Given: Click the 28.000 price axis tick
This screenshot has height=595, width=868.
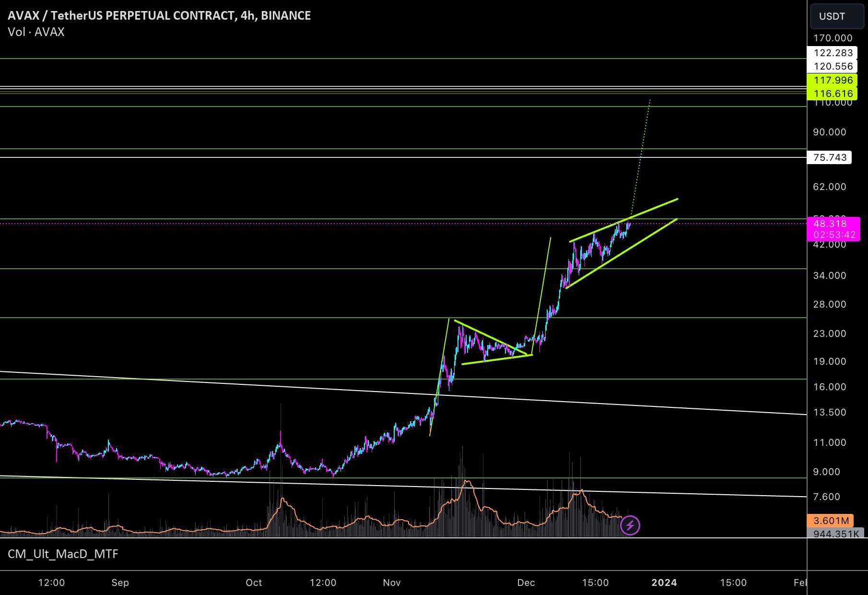Looking at the screenshot, I should 830,304.
